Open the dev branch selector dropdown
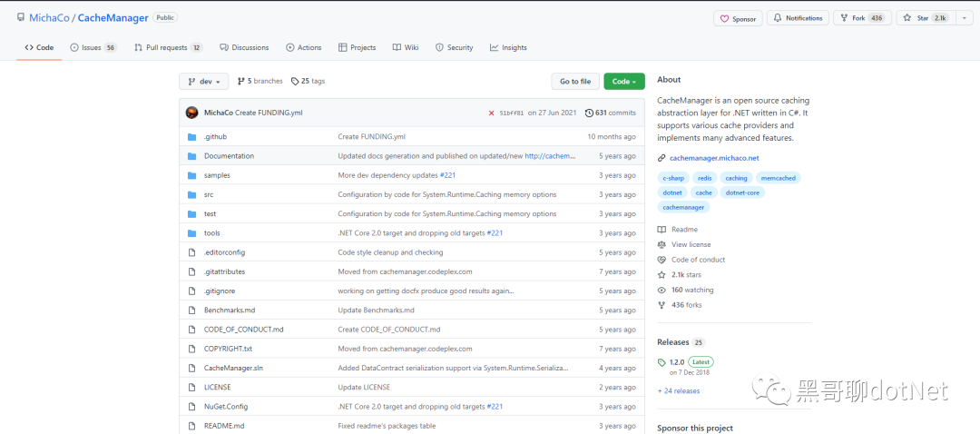The image size is (980, 434). [x=204, y=82]
